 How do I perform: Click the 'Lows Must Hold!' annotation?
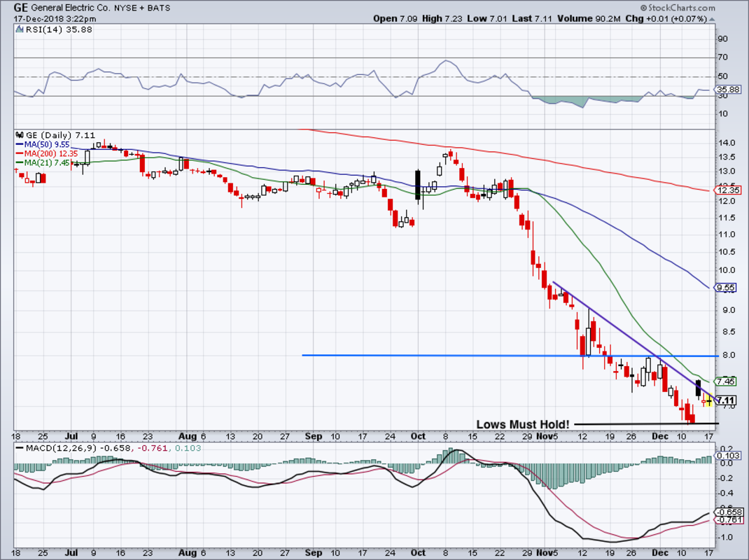(522, 424)
